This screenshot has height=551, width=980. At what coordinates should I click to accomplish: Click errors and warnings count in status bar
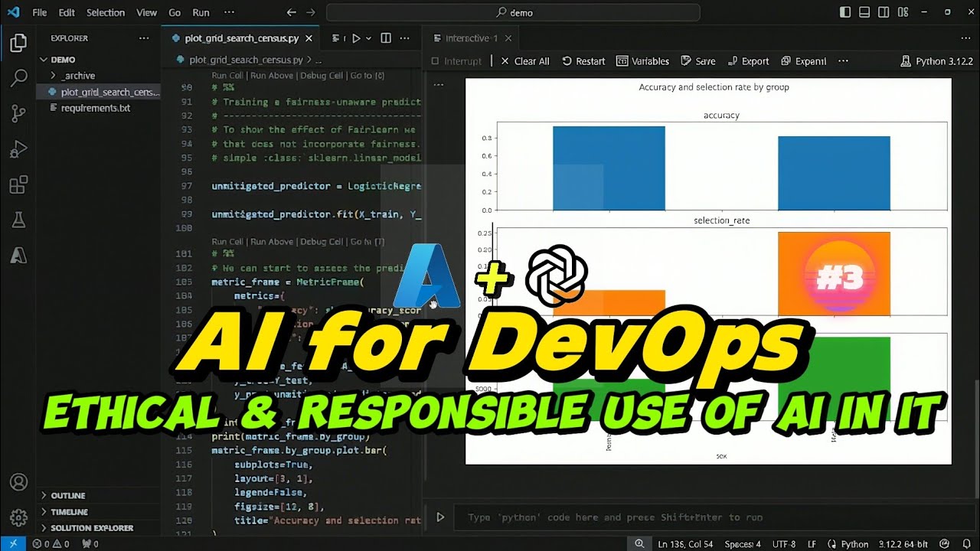tap(51, 544)
